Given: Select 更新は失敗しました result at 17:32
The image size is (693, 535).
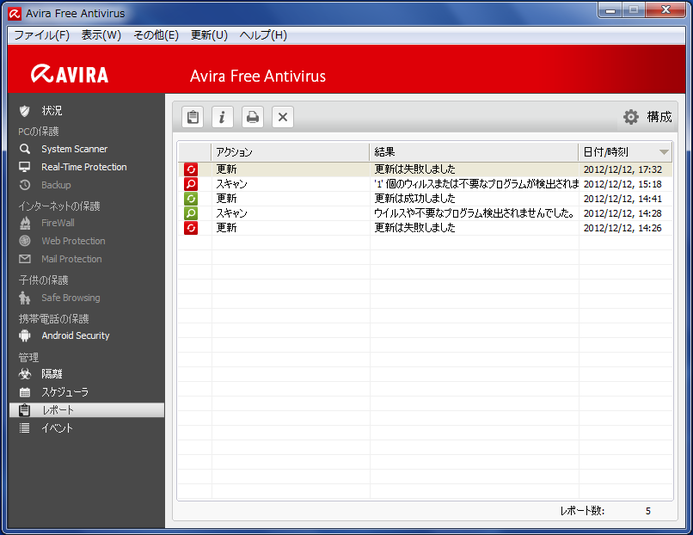Looking at the screenshot, I should 415,169.
